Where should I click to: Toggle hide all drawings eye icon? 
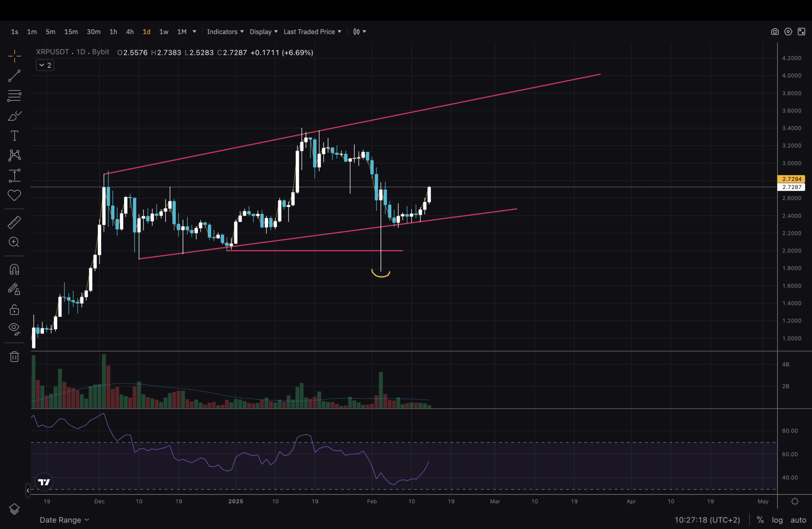click(14, 329)
